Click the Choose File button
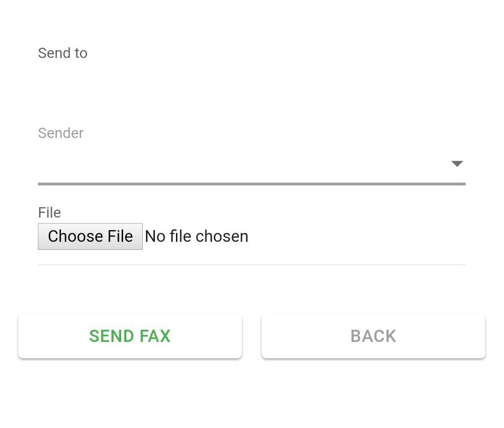 coord(90,236)
